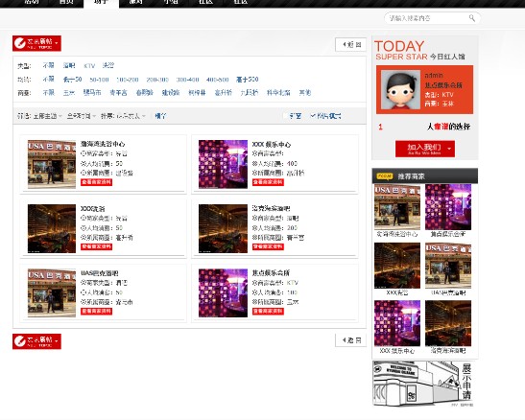525x420 pixels.
Task: Filter district by 其他
Action: 305,92
